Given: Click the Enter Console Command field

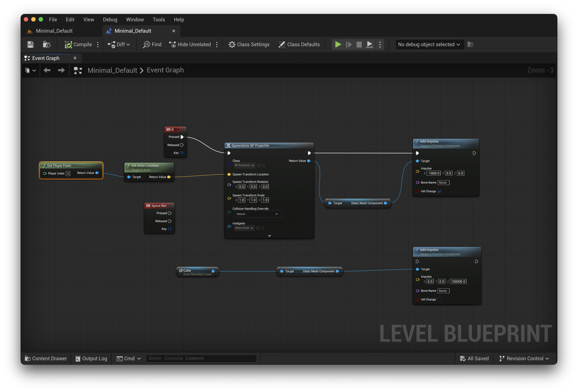Looking at the screenshot, I should pyautogui.click(x=201, y=358).
